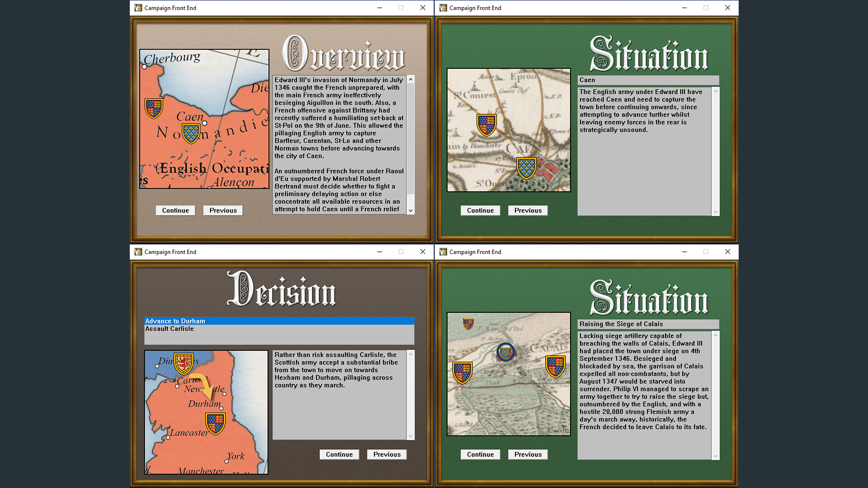Click Previous in the Calais Situation window
Viewport: 868px width, 488px height.
tap(528, 455)
